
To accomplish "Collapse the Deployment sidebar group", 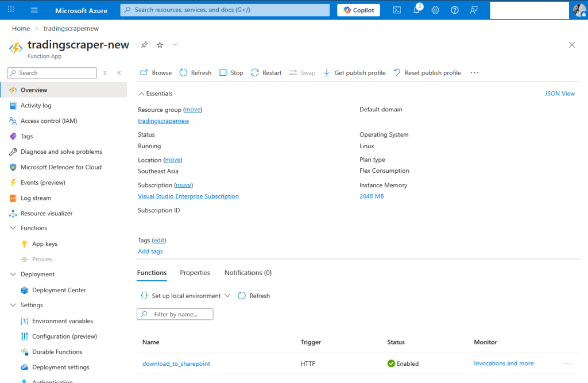I will tap(13, 274).
